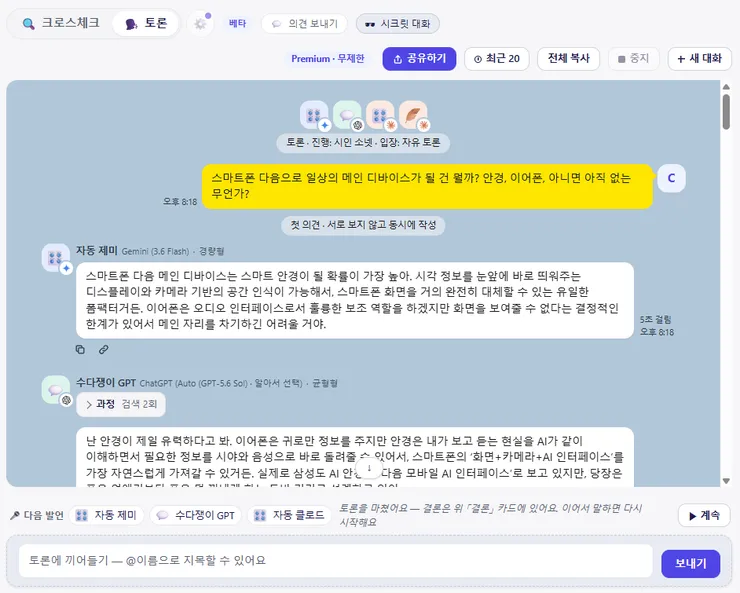Click the ChatGPT participant avatar in header

[x=347, y=115]
